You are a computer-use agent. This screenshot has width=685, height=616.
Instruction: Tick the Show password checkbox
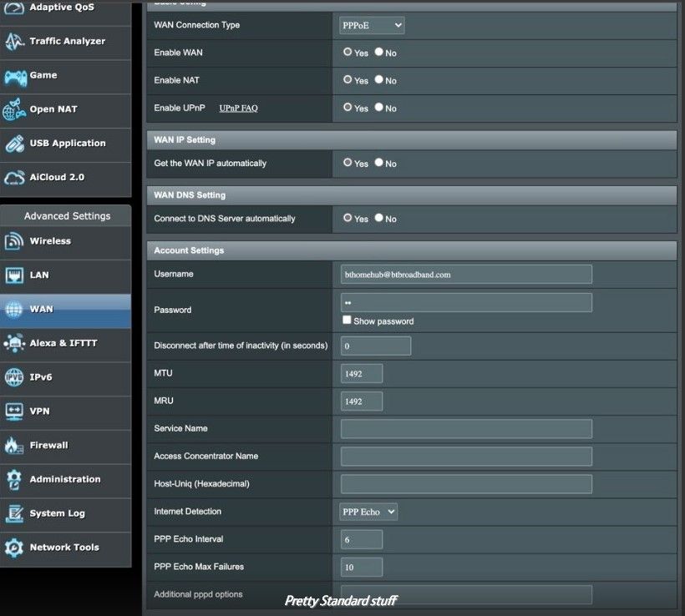tap(347, 321)
